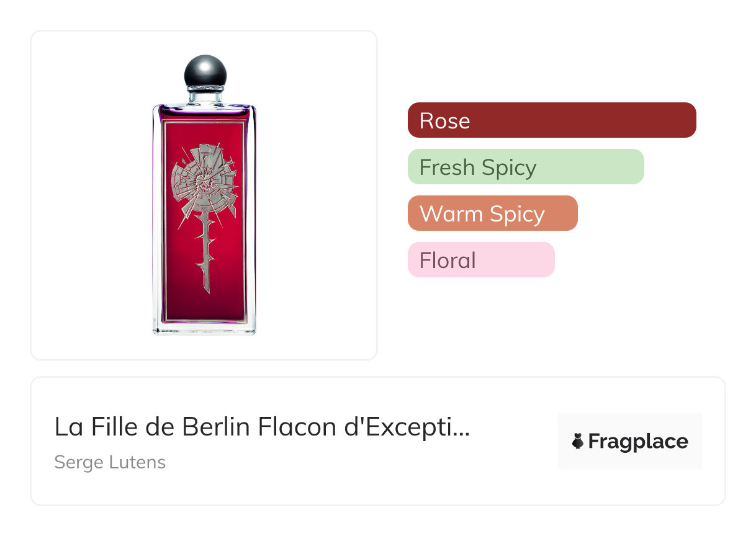The image size is (756, 536).
Task: Click the 'Rose' accord label text
Action: pyautogui.click(x=444, y=120)
